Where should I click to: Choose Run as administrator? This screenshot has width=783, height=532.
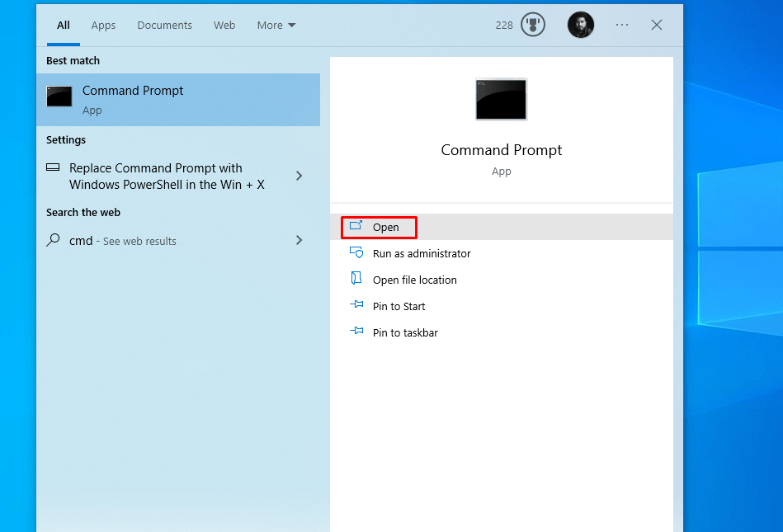tap(502, 253)
